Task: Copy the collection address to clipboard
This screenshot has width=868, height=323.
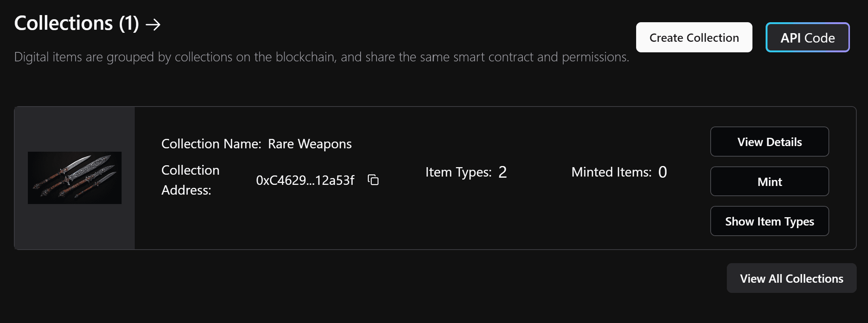Action: tap(373, 180)
